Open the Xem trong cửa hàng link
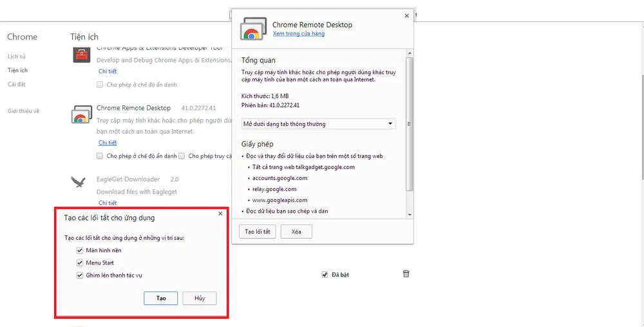Screen dimensions: 644x327 click(298, 34)
